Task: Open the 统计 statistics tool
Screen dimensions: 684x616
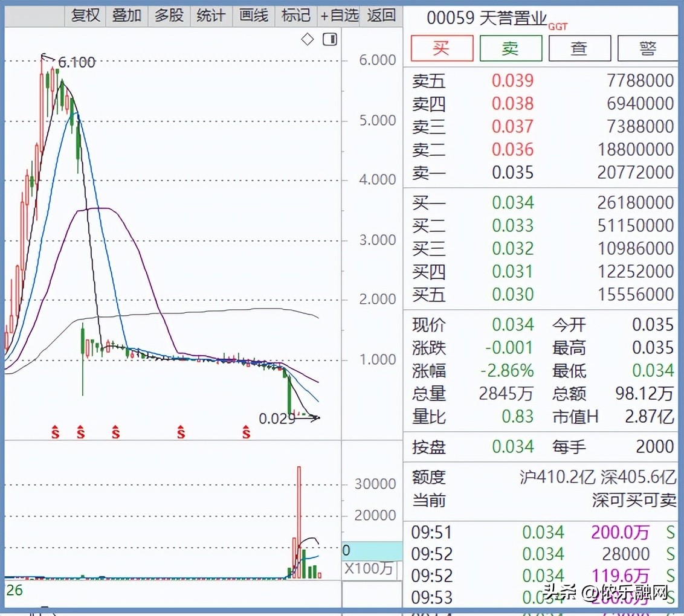Action: click(x=211, y=15)
